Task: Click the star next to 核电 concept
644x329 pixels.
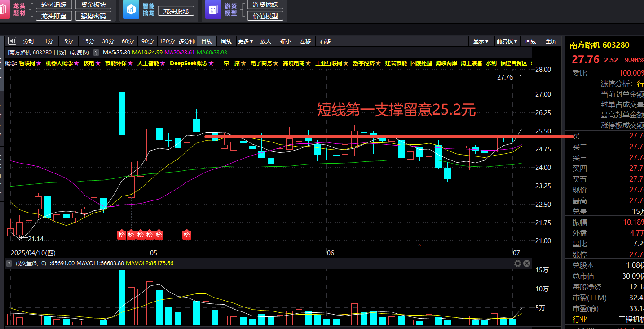Action: tap(97, 63)
